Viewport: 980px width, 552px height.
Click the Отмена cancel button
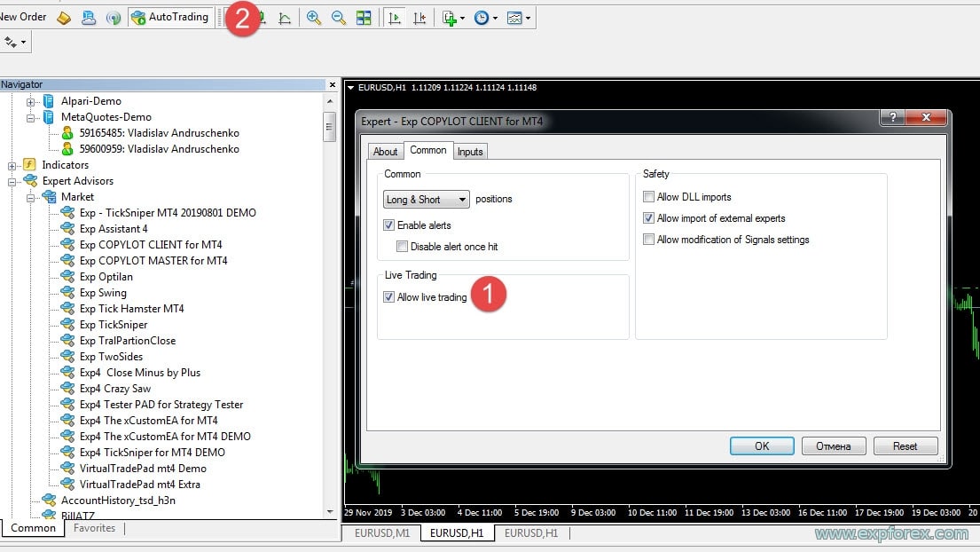(834, 446)
